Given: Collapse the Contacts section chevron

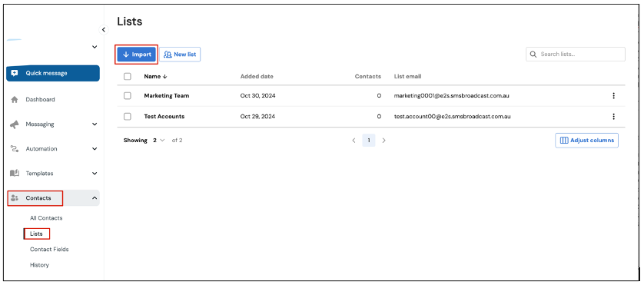Looking at the screenshot, I should click(95, 198).
